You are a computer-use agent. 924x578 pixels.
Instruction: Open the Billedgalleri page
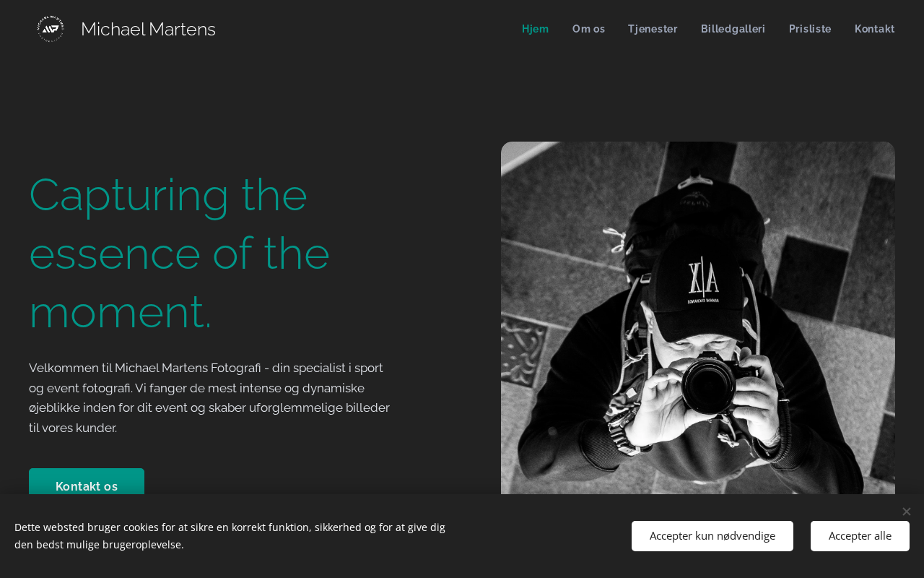[x=733, y=29]
